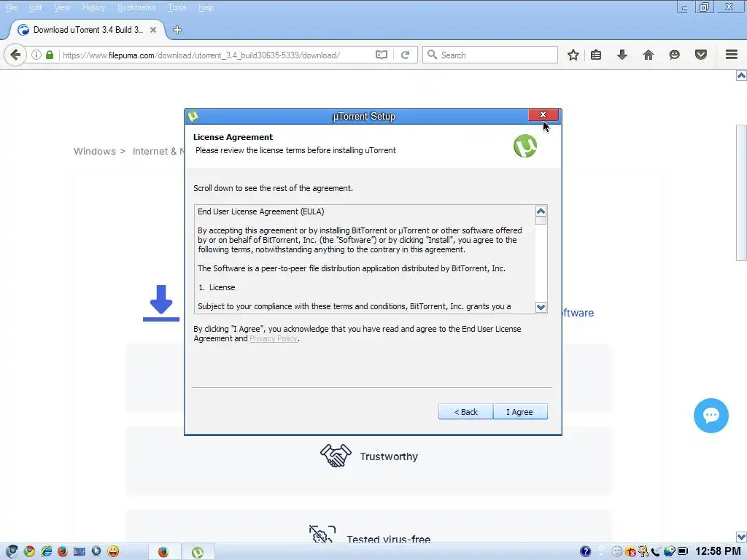This screenshot has width=747, height=560.
Task: Reload the page with the refresh icon
Action: [405, 55]
